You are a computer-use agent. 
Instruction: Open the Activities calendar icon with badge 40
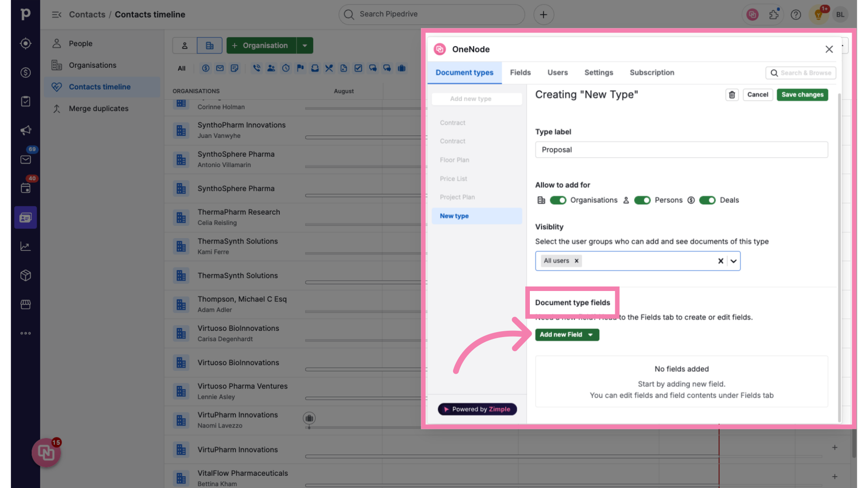pyautogui.click(x=25, y=188)
